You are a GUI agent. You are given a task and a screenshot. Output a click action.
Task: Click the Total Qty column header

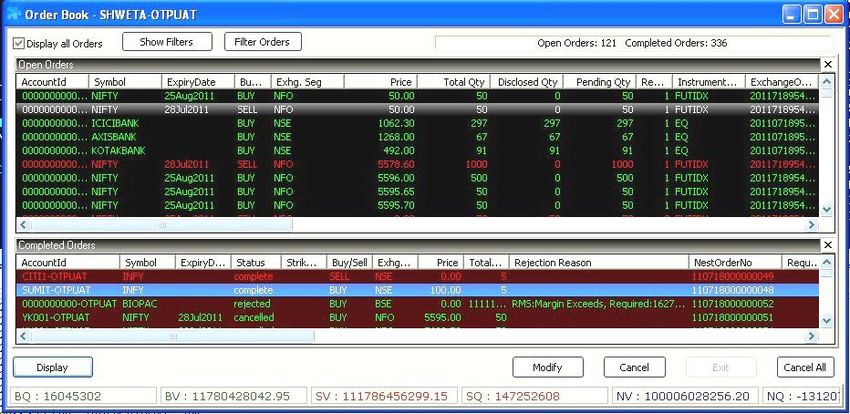[x=454, y=82]
